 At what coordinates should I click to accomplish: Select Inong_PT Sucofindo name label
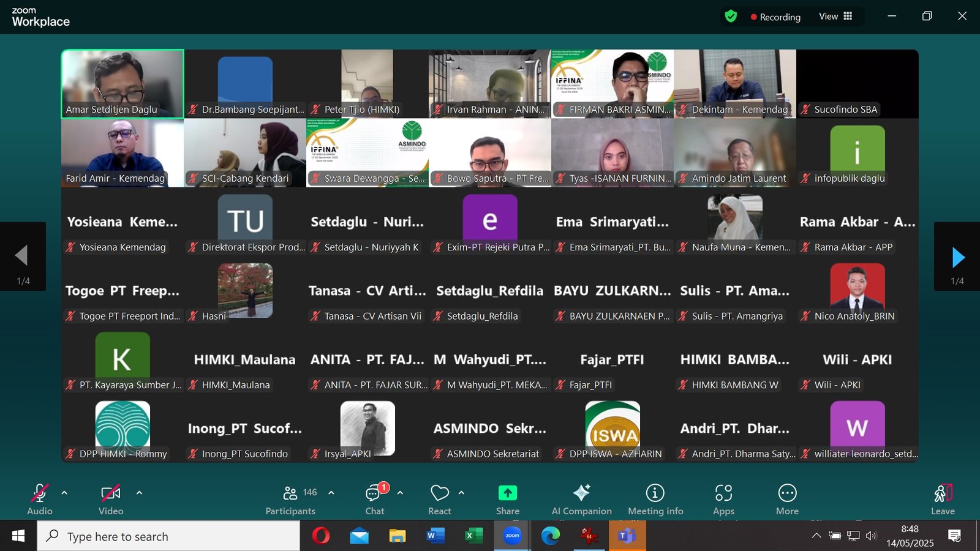coord(244,454)
